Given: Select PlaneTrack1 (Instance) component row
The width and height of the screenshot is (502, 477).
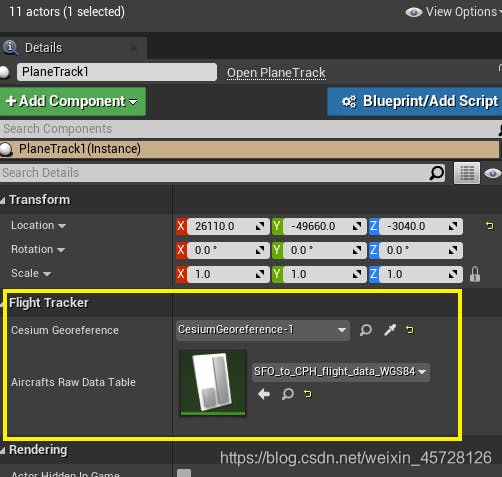Looking at the screenshot, I should (249, 149).
